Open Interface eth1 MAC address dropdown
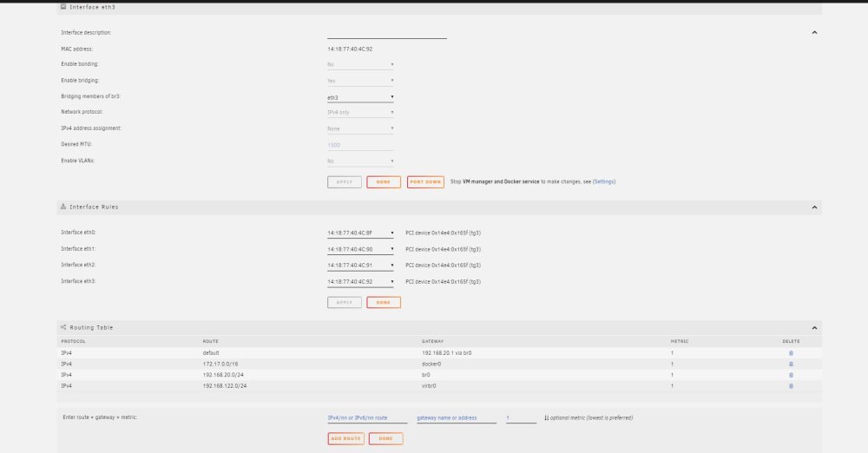The width and height of the screenshot is (868, 453). [x=360, y=249]
